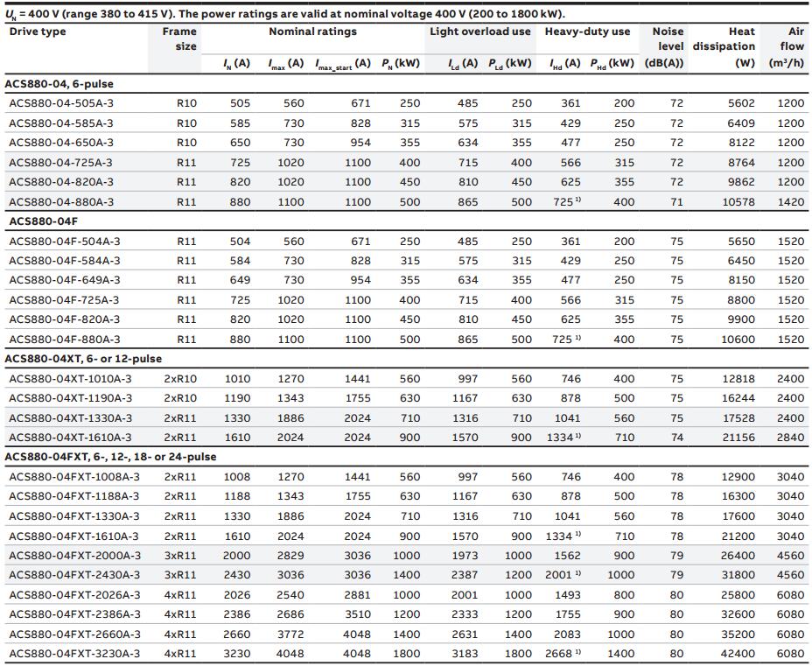Click the 2xR10 frame size for ACS880-04XT-1010A-3

click(180, 379)
